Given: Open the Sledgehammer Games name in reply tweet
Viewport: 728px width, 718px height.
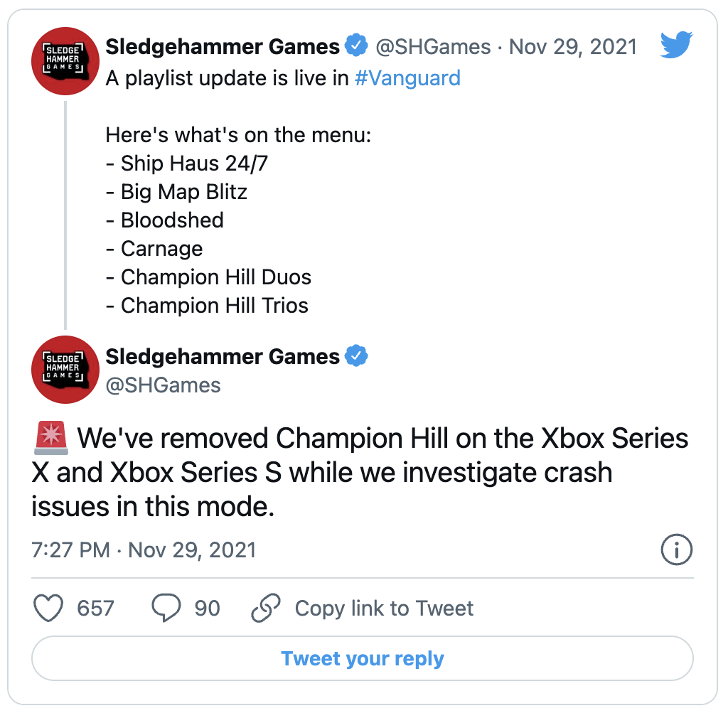Looking at the screenshot, I should coord(223,356).
